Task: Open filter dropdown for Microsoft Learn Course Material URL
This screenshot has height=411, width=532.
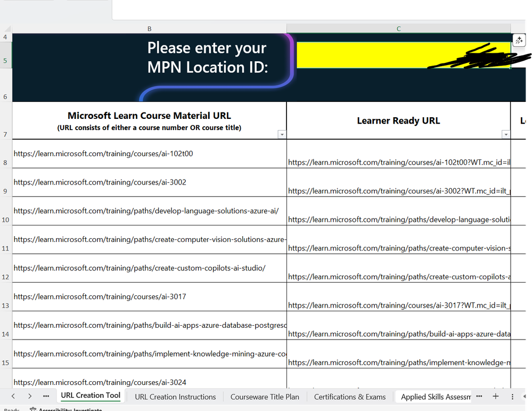Action: [282, 134]
